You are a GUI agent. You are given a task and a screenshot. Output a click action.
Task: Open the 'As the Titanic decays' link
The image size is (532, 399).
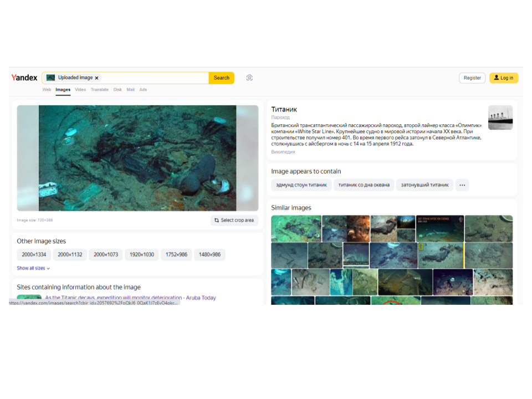pos(130,298)
